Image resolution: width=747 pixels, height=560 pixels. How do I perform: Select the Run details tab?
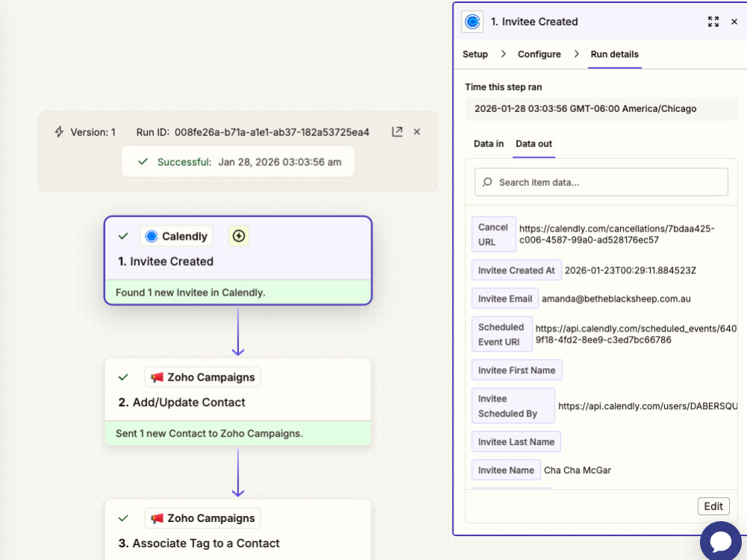click(615, 55)
